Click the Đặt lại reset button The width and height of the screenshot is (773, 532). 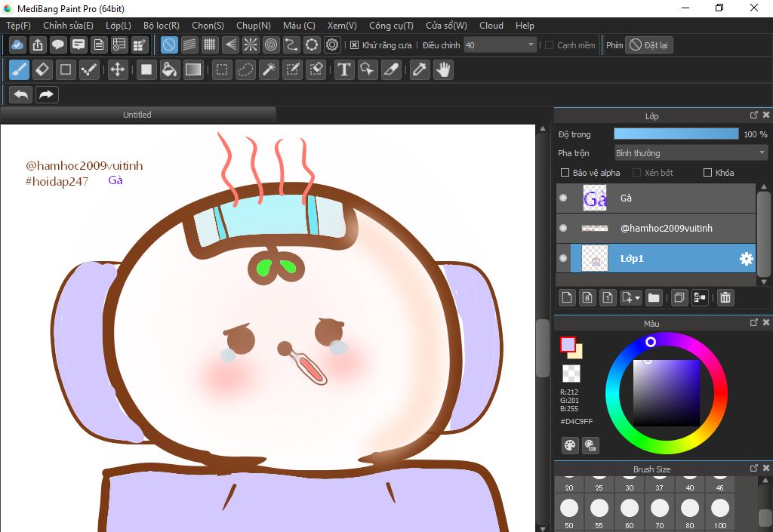648,45
